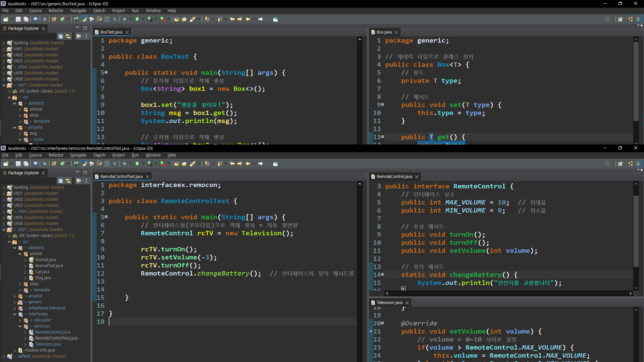Image resolution: width=644 pixels, height=362 pixels.
Task: Click Run button in lower Eclipse toolbar
Action: [137, 164]
